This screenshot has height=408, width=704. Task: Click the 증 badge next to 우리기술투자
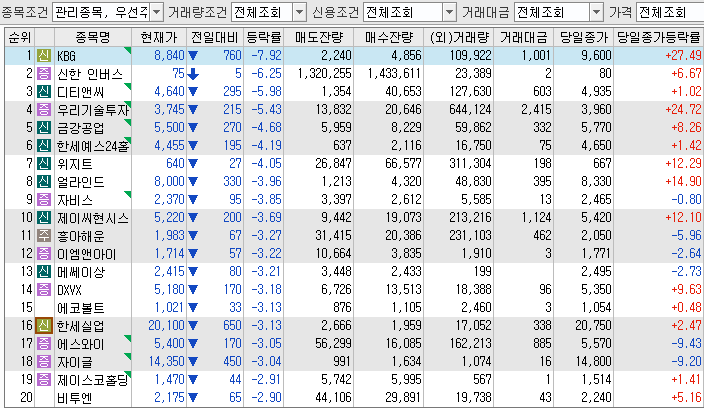(x=44, y=110)
